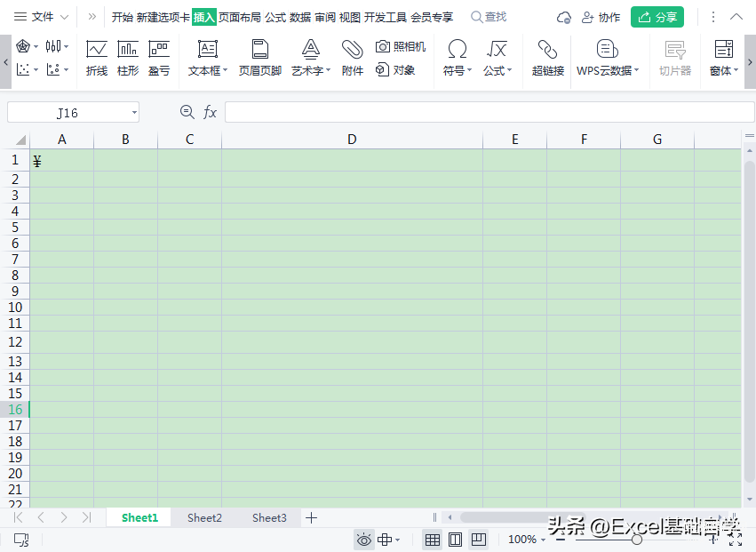Switch to page layout view
The width and height of the screenshot is (756, 552).
(x=455, y=540)
